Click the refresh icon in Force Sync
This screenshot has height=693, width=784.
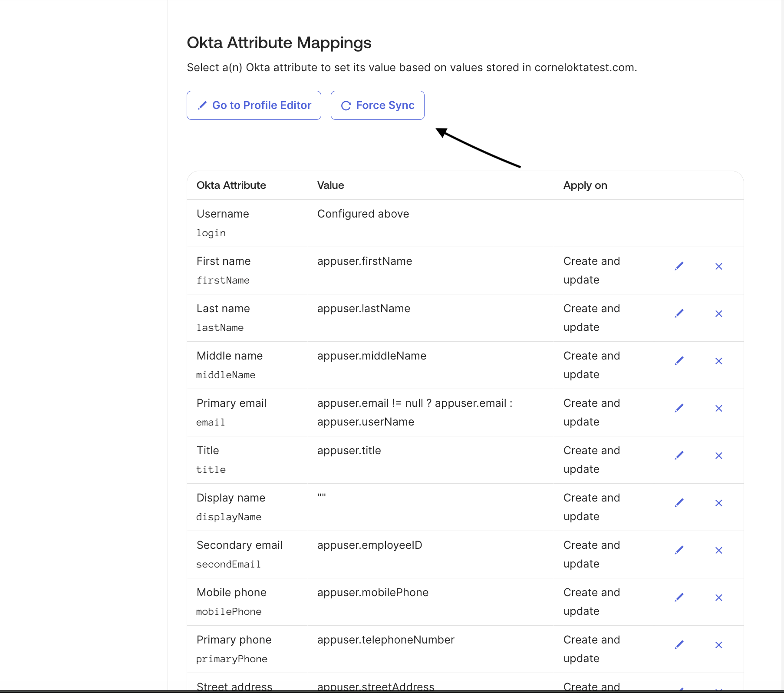[346, 106]
